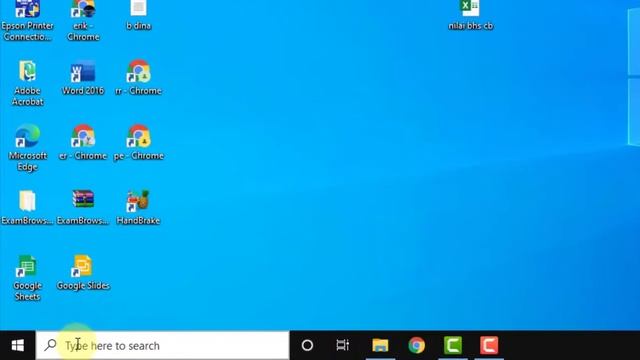Open Google Sheets shortcut
Viewport: 640px width, 360px height.
(x=27, y=278)
